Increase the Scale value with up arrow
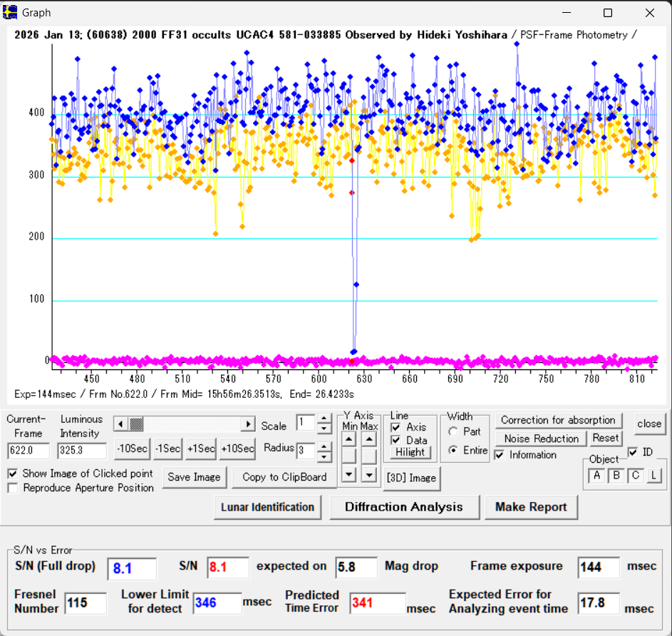This screenshot has width=672, height=636. tap(324, 419)
